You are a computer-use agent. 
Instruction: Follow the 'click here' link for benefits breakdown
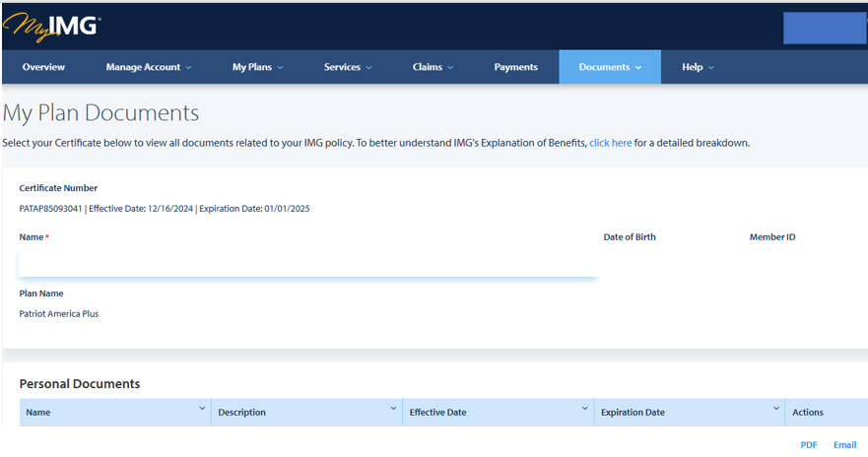610,143
